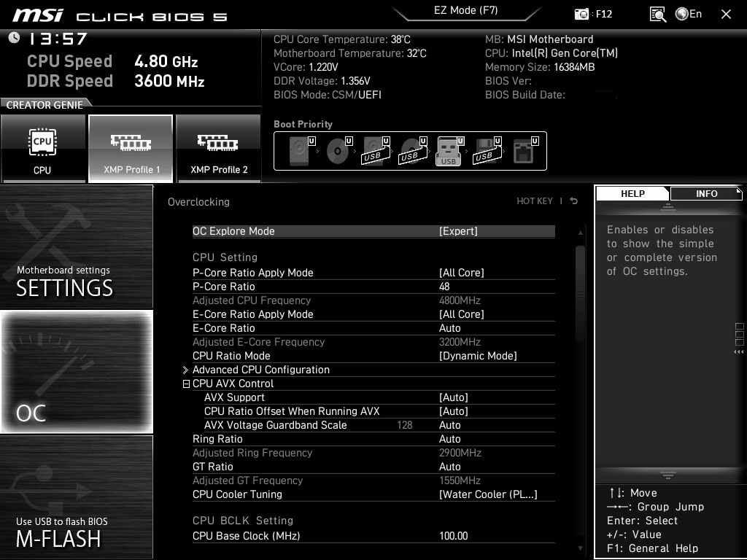The image size is (747, 560).
Task: Click the Adjusted E-Core Frequency row
Action: [x=373, y=342]
